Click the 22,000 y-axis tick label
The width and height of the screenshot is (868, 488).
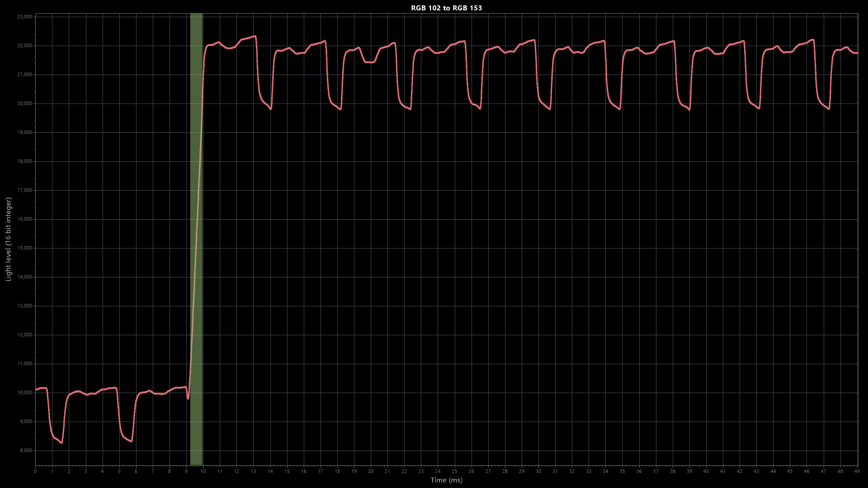[x=24, y=46]
